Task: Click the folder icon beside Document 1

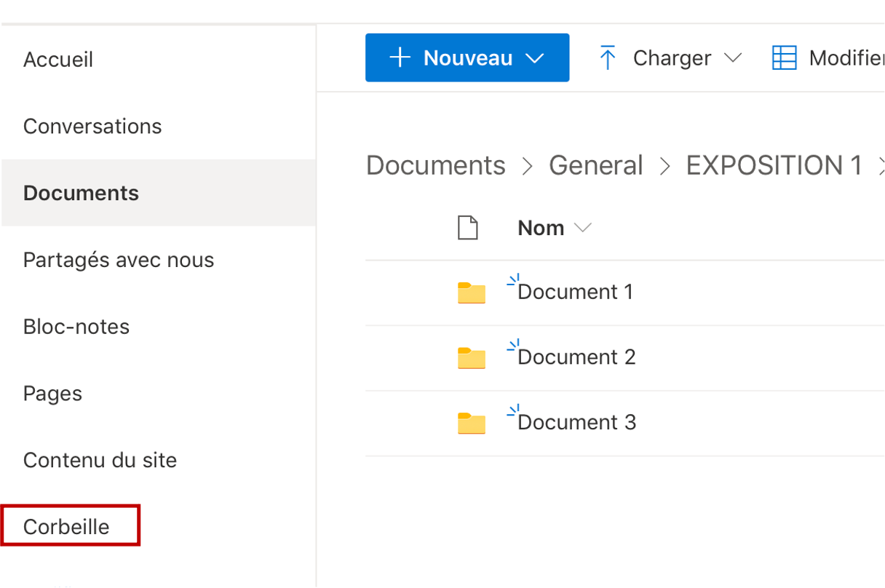Action: point(471,293)
